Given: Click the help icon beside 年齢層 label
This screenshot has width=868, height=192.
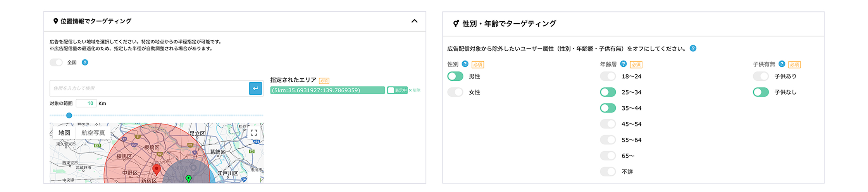Looking at the screenshot, I should (x=623, y=64).
